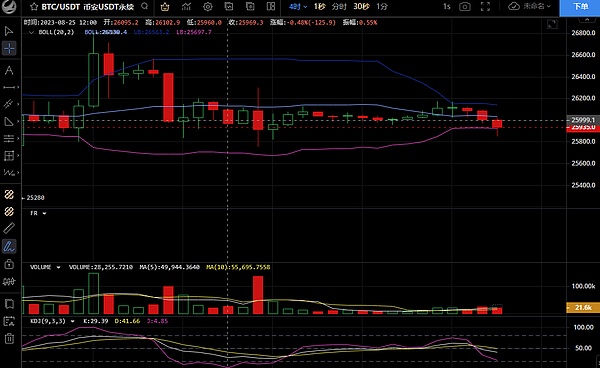Screen dimensions: 600x368
Task: Select the horizontal levels slider-style tool
Action: (8, 138)
